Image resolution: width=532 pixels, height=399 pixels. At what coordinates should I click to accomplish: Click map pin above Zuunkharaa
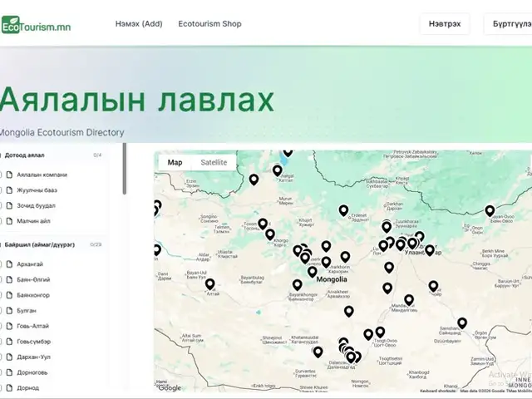[x=387, y=227]
